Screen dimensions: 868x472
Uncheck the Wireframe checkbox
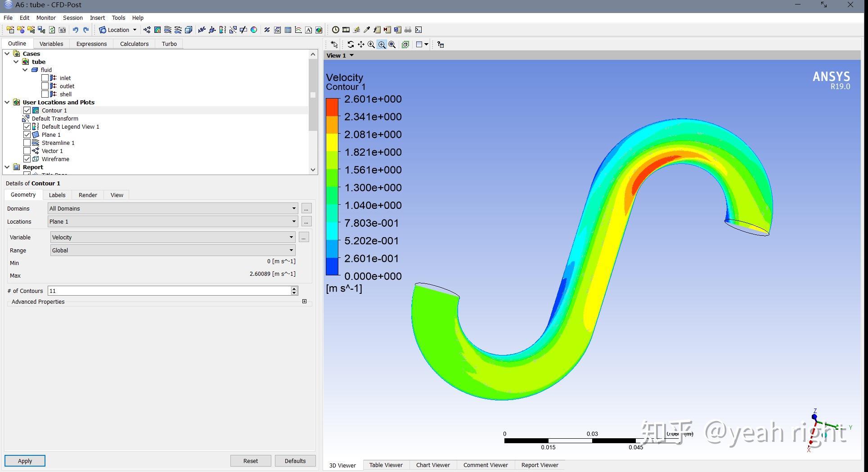[27, 159]
